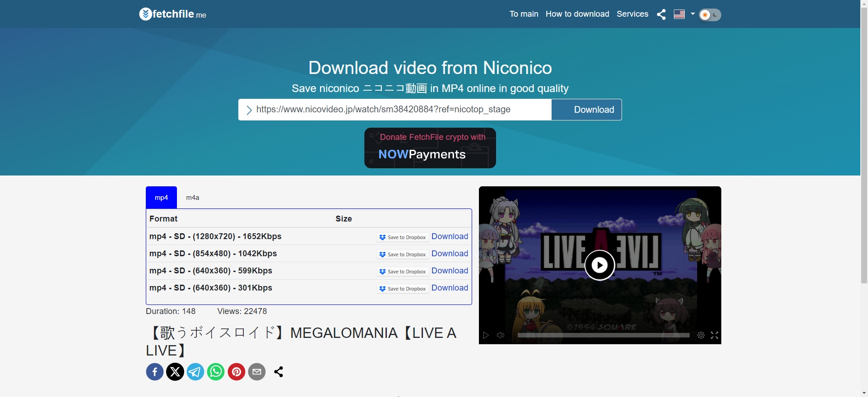Share on Pinterest icon
The image size is (868, 397).
[x=237, y=372]
